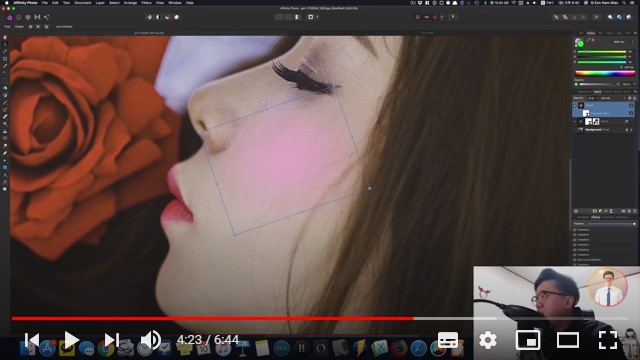Viewport: 640px width, 360px height.
Task: Switch to theater mode
Action: click(568, 340)
